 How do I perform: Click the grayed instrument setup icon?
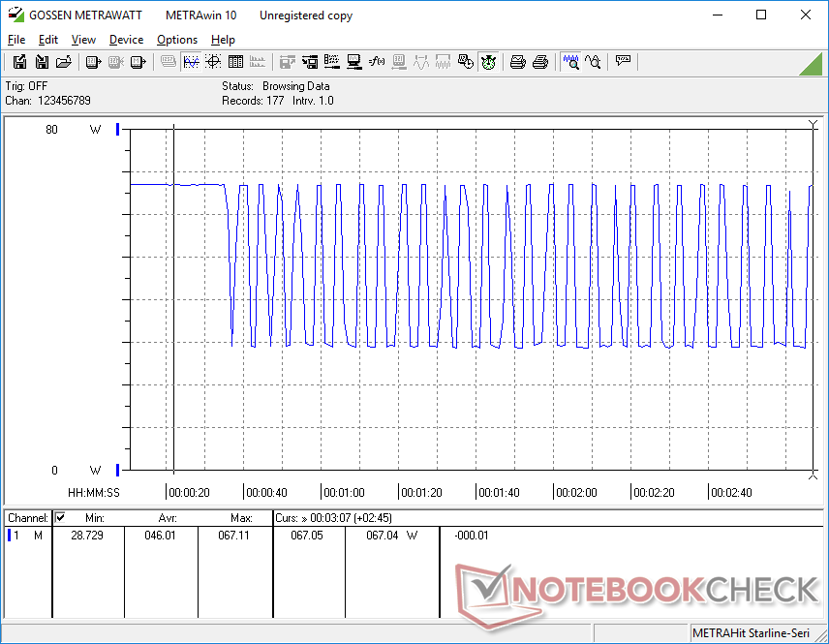coord(399,62)
